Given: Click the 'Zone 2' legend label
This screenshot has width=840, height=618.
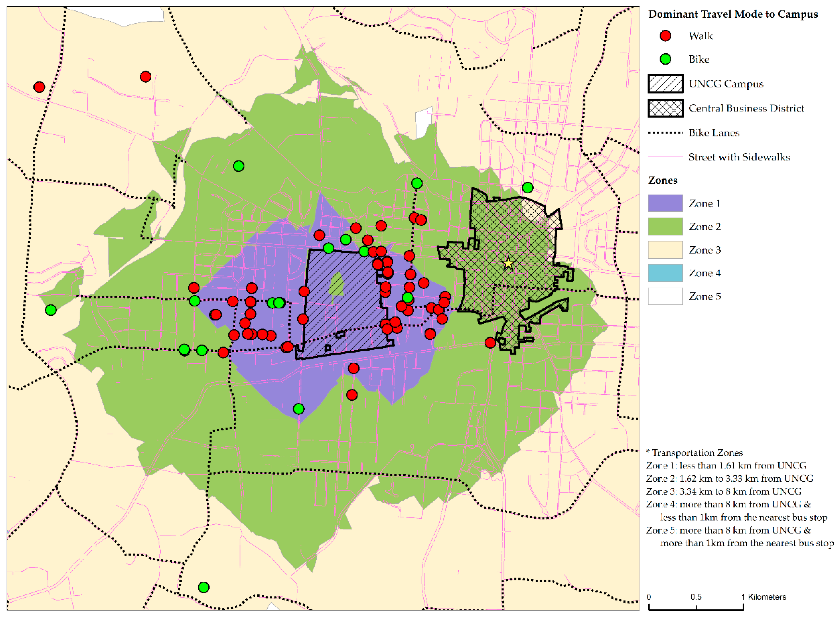Looking at the screenshot, I should pos(704,227).
